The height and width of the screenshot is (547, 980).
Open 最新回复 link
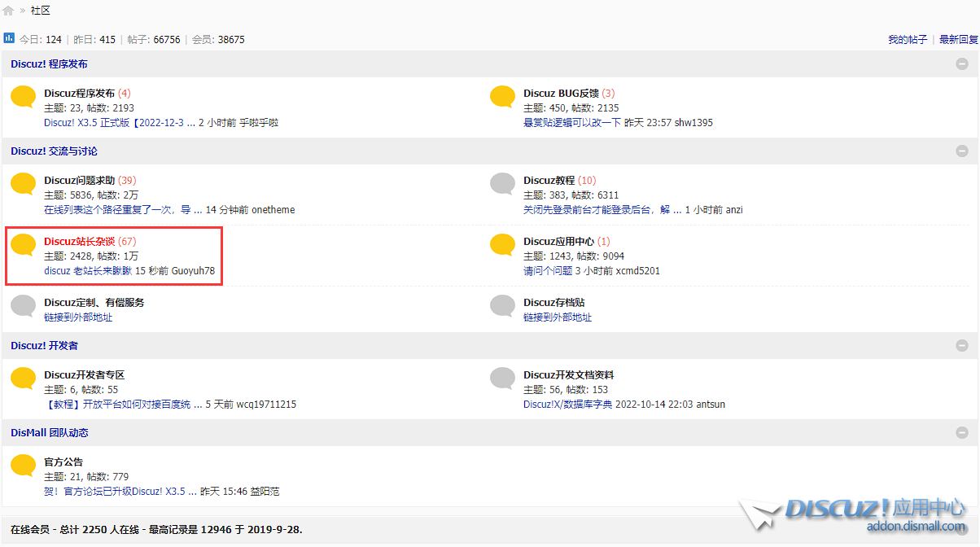click(x=959, y=39)
